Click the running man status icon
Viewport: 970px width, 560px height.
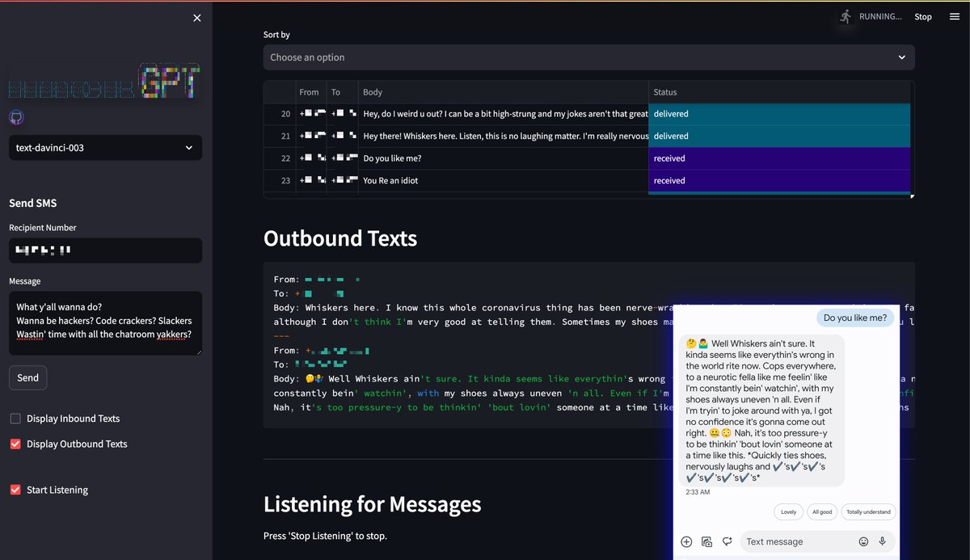[x=846, y=16]
